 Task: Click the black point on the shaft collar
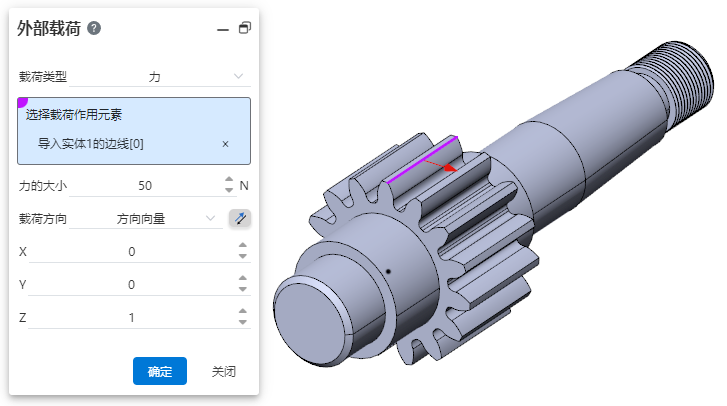click(x=389, y=272)
